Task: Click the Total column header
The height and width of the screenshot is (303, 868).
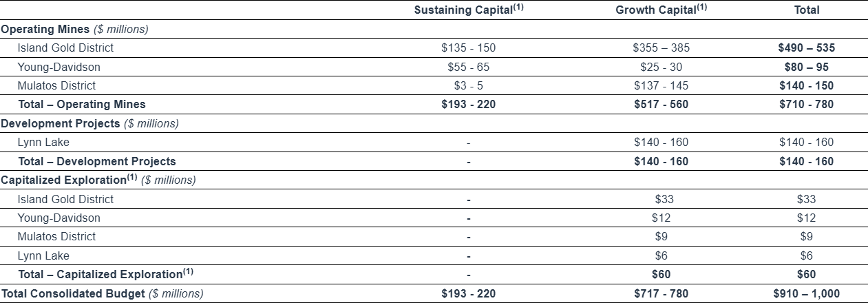Action: (x=806, y=10)
